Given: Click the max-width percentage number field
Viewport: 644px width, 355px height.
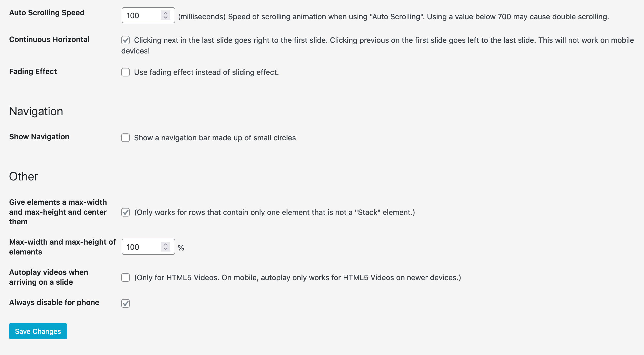Looking at the screenshot, I should [142, 247].
